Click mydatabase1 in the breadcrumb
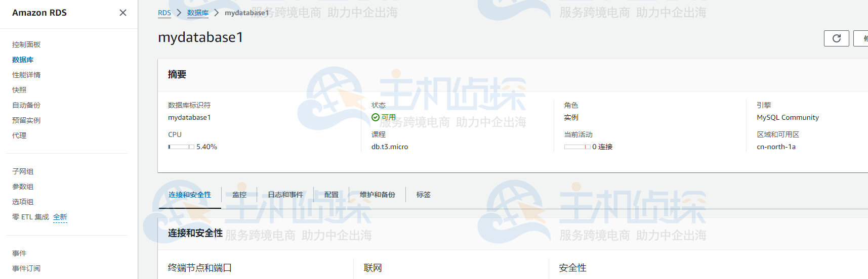 247,13
